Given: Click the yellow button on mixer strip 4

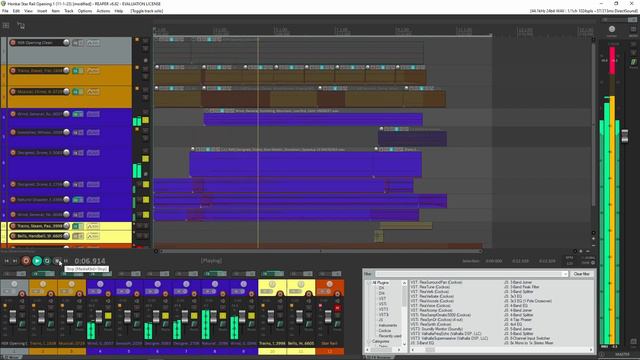Looking at the screenshot, I should [108, 316].
